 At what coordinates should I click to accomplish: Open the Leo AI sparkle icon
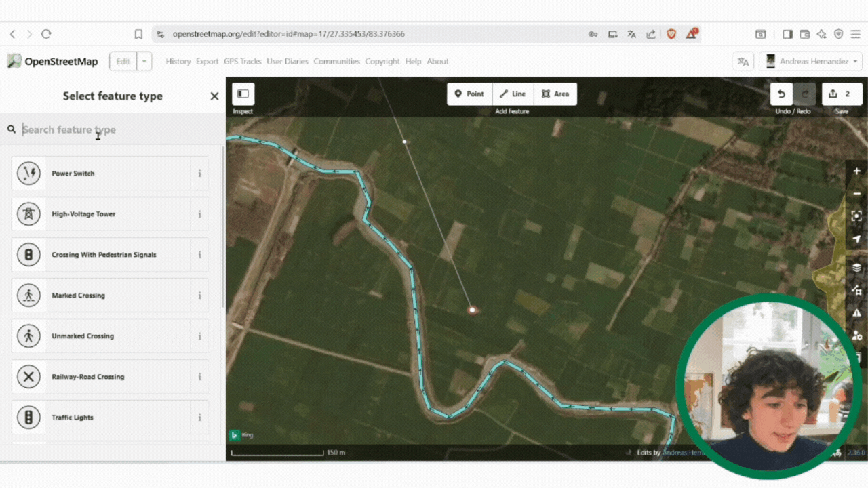pos(822,34)
